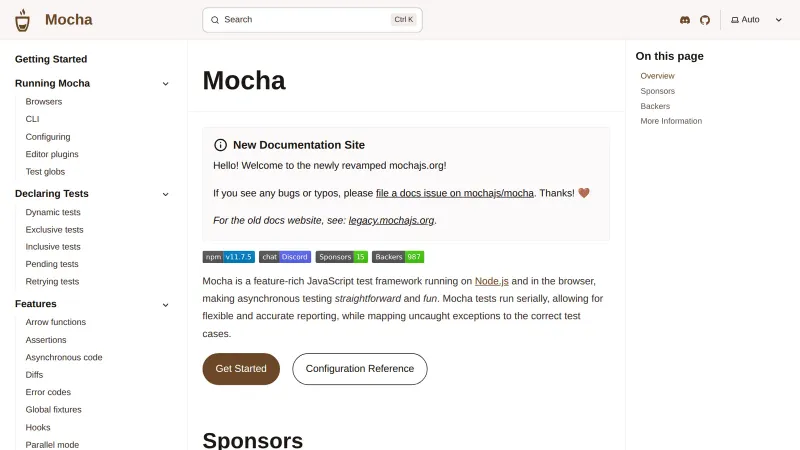Click the Sponsors count badge
The image size is (800, 450).
coord(342,257)
